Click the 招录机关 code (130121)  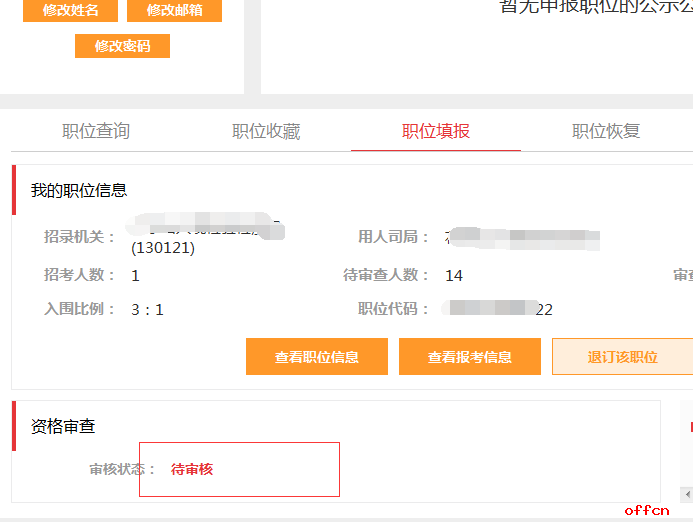[163, 248]
